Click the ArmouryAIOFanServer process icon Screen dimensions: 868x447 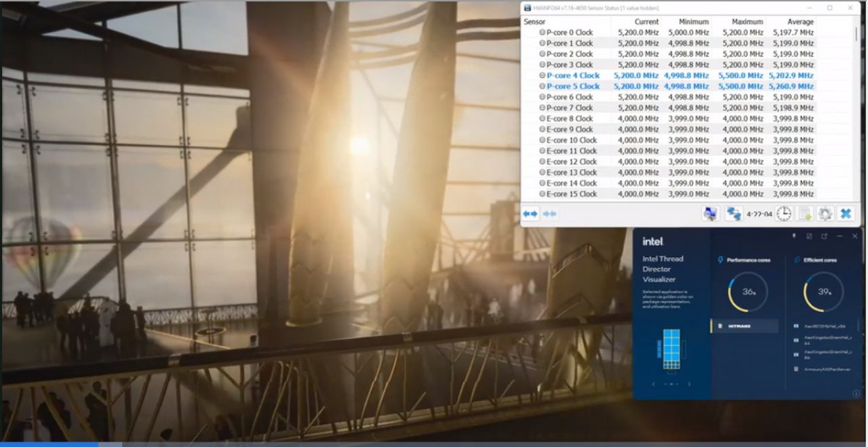tap(796, 369)
